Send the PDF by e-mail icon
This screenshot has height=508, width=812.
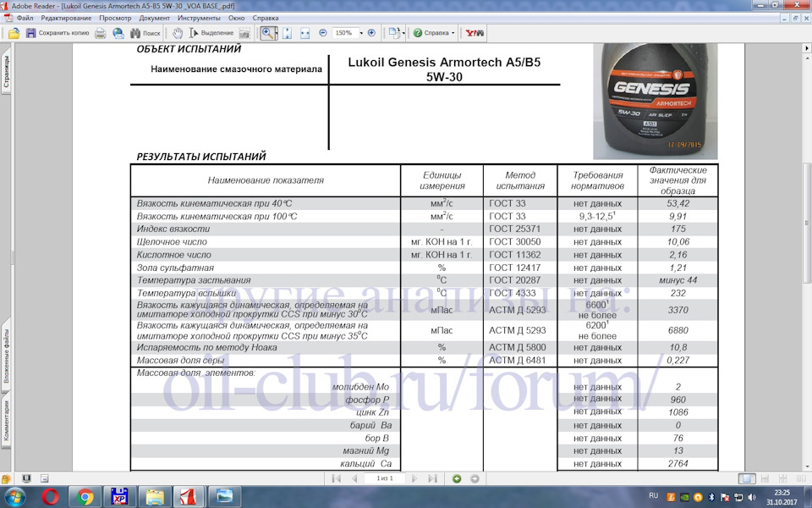tap(118, 33)
